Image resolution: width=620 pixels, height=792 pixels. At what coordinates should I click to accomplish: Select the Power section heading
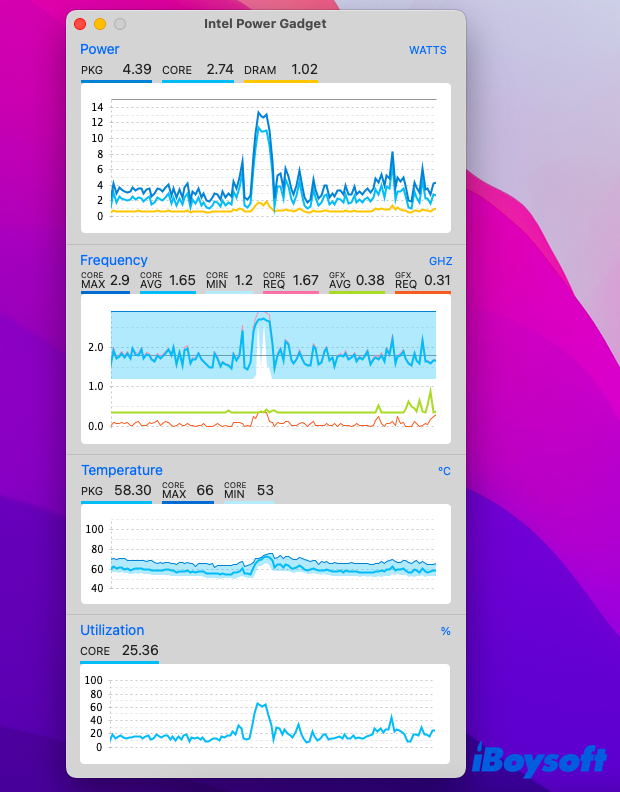[100, 49]
